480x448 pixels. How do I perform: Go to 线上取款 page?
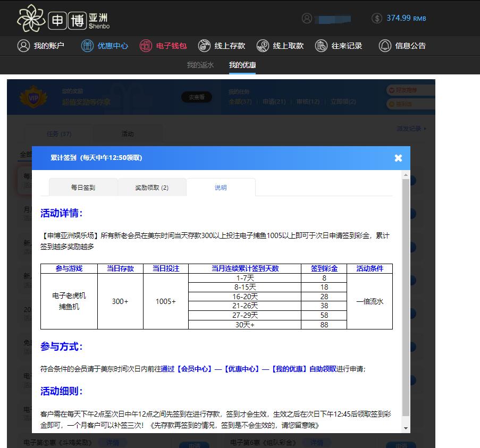(x=288, y=46)
